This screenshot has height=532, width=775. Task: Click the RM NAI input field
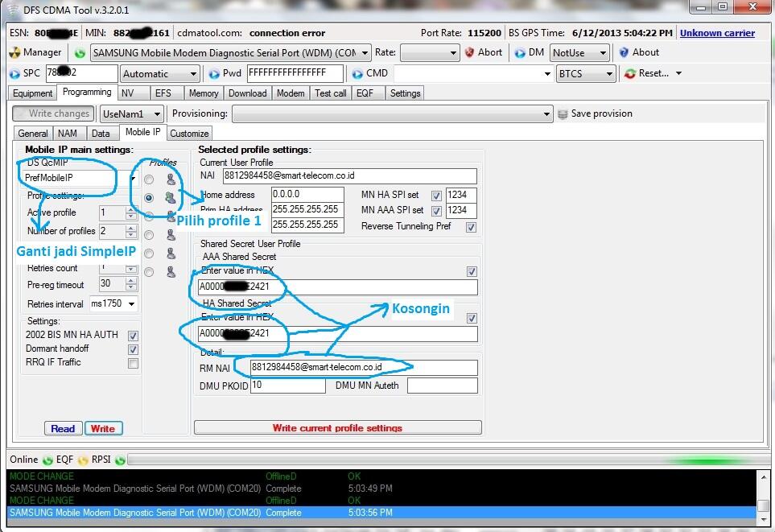point(365,367)
